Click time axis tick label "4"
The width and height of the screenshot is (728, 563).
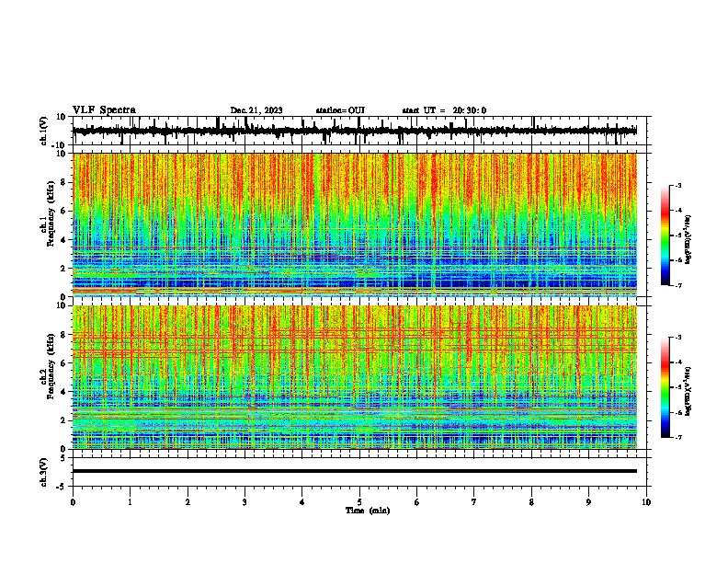pyautogui.click(x=302, y=502)
